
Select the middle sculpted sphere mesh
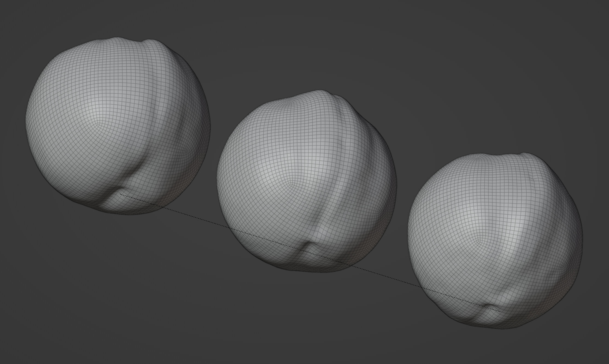point(306,181)
